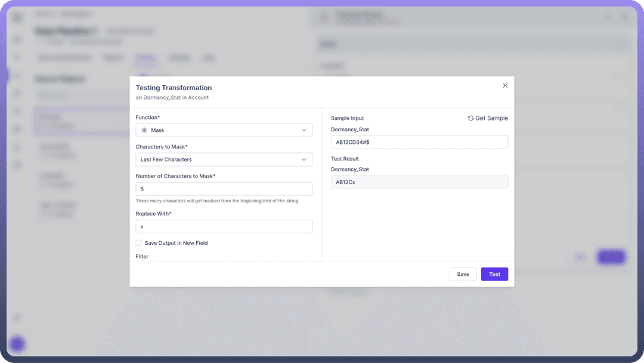Viewport: 644px width, 363px height.
Task: Select the Sample Input Dormancy_Stat text box
Action: coord(419,142)
